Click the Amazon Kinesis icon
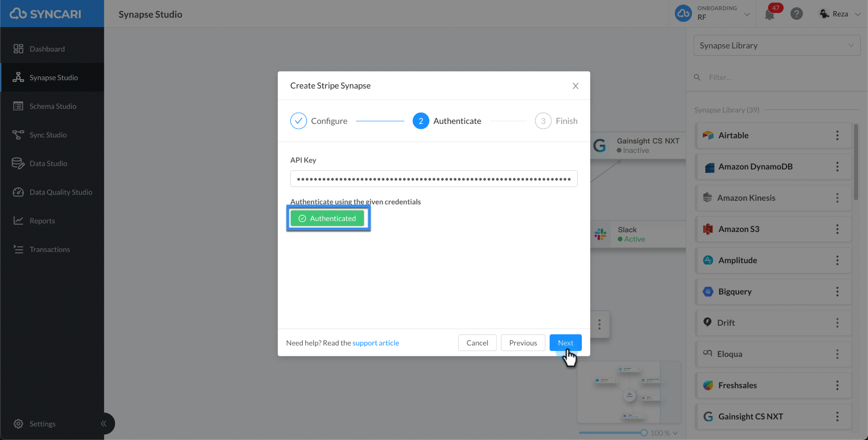868x440 pixels. click(x=708, y=198)
